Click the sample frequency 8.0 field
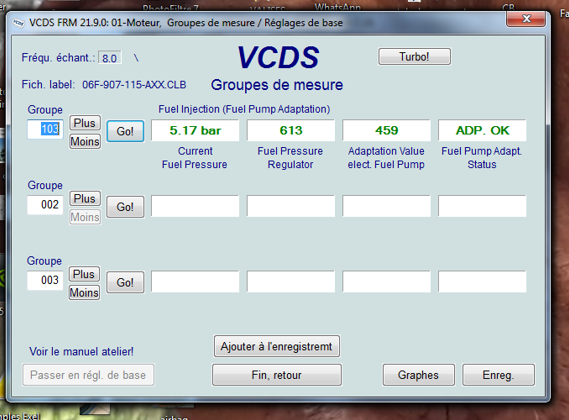The width and height of the screenshot is (569, 420). (x=110, y=58)
